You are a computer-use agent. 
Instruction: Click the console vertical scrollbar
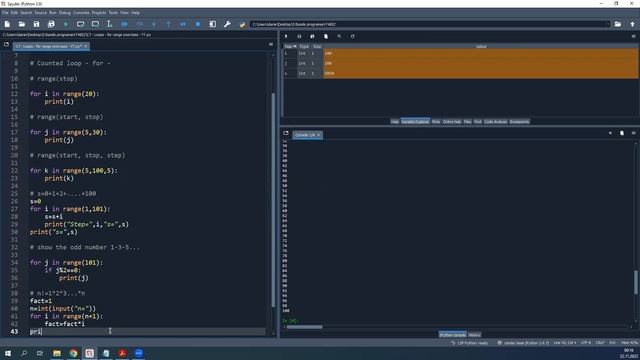tap(636, 282)
